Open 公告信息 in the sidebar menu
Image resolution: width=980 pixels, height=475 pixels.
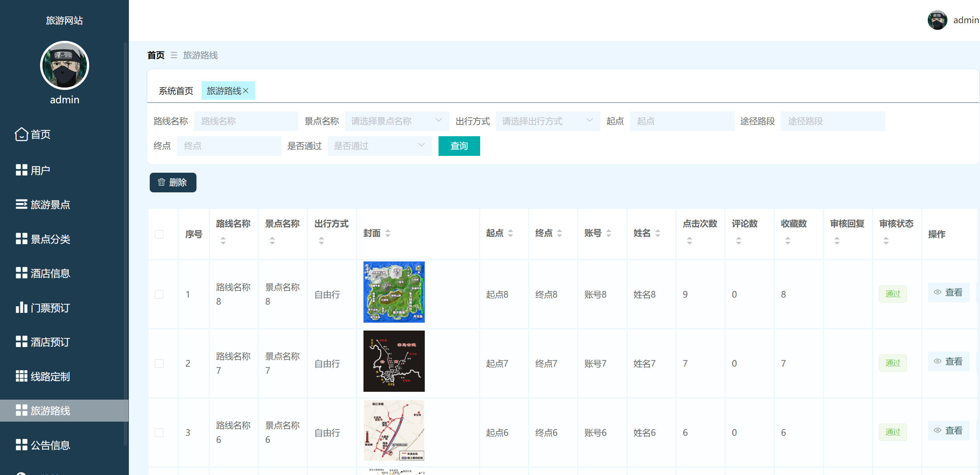[x=64, y=445]
